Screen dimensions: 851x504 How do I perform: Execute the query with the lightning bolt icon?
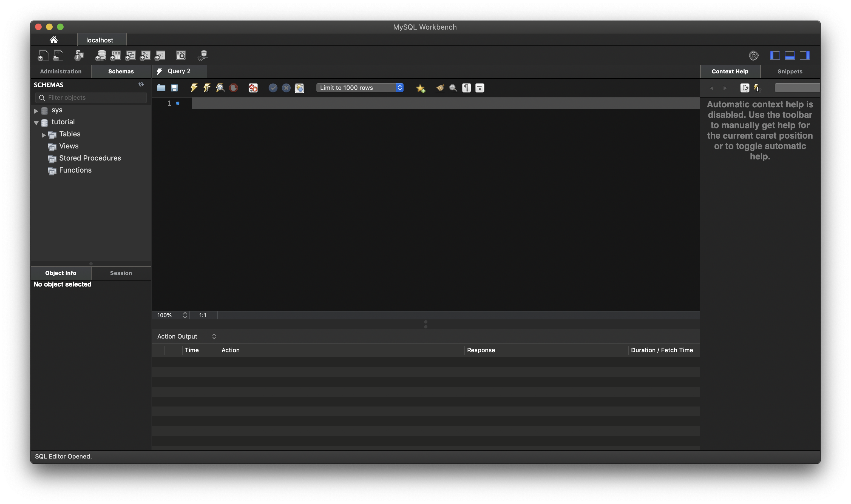coord(194,88)
